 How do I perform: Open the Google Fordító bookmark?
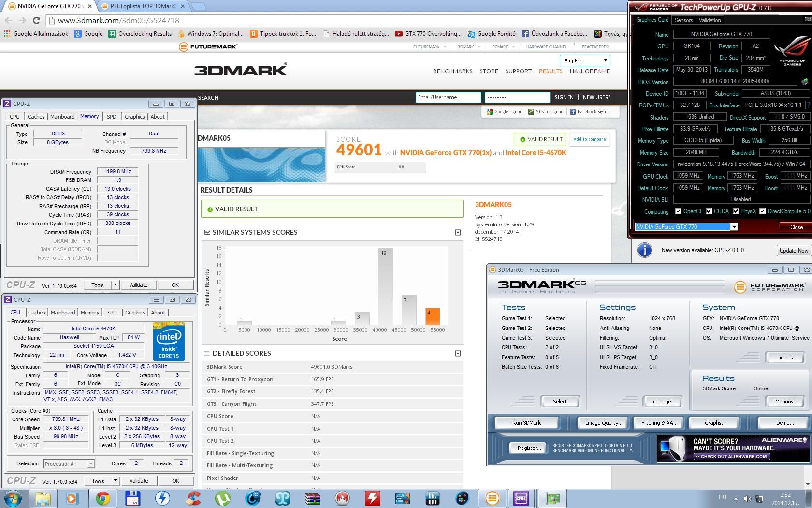tap(492, 34)
